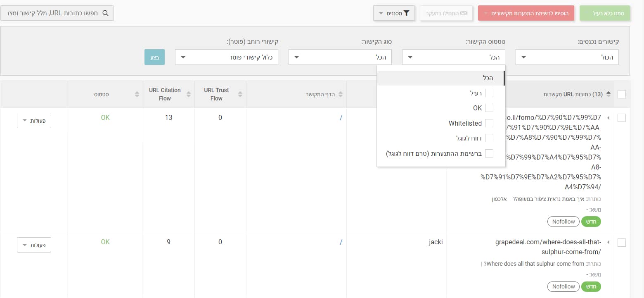Click OK status in grapedeal.com row
This screenshot has width=644, height=298.
coord(105,242)
